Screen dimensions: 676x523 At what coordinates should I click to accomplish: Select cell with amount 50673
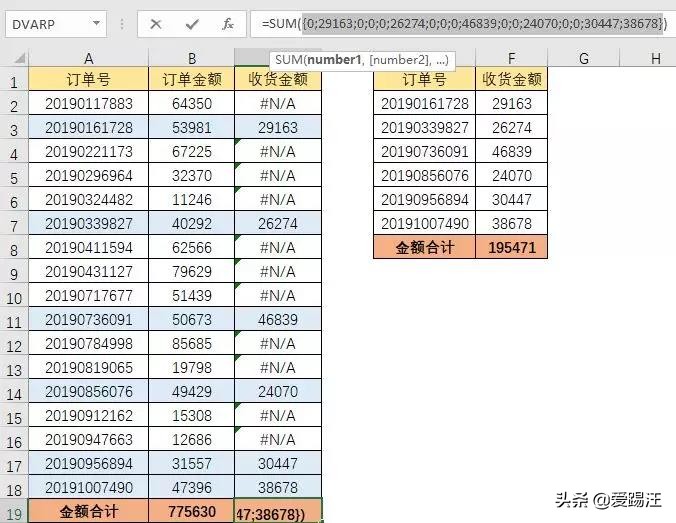click(192, 319)
